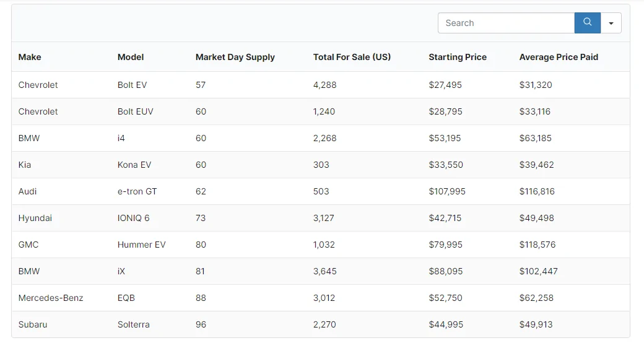This screenshot has width=644, height=343.
Task: Click the Mercedes-Benz make cell
Action: click(x=51, y=298)
